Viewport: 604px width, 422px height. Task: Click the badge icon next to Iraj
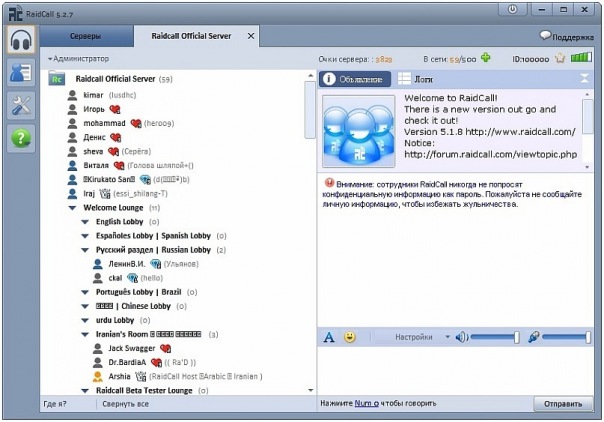pos(105,193)
